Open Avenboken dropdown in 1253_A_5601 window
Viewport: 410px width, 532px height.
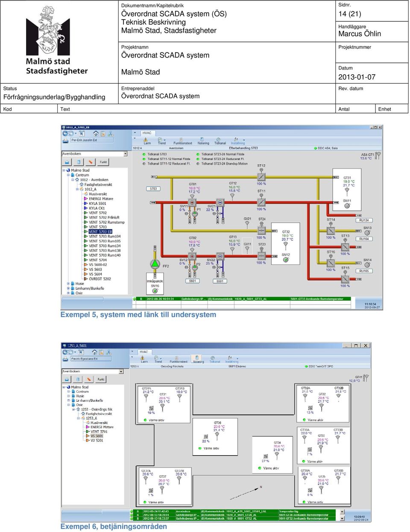tap(121, 371)
